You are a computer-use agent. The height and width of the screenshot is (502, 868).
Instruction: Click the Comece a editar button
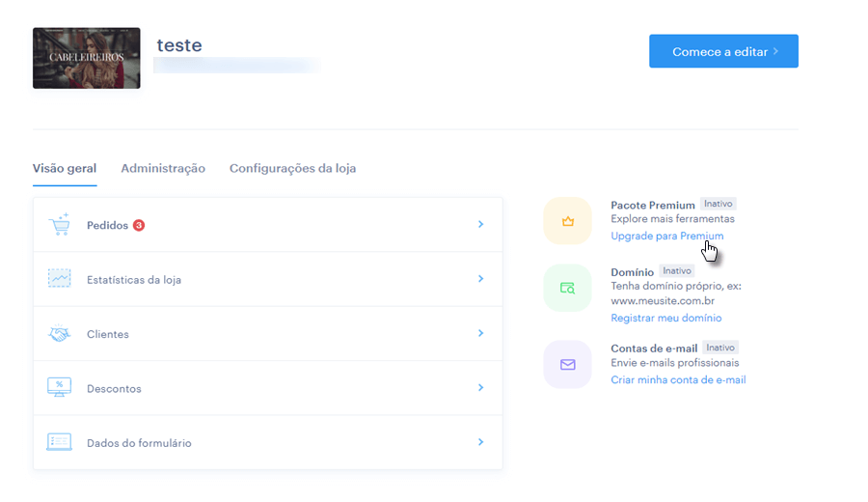[x=723, y=51]
